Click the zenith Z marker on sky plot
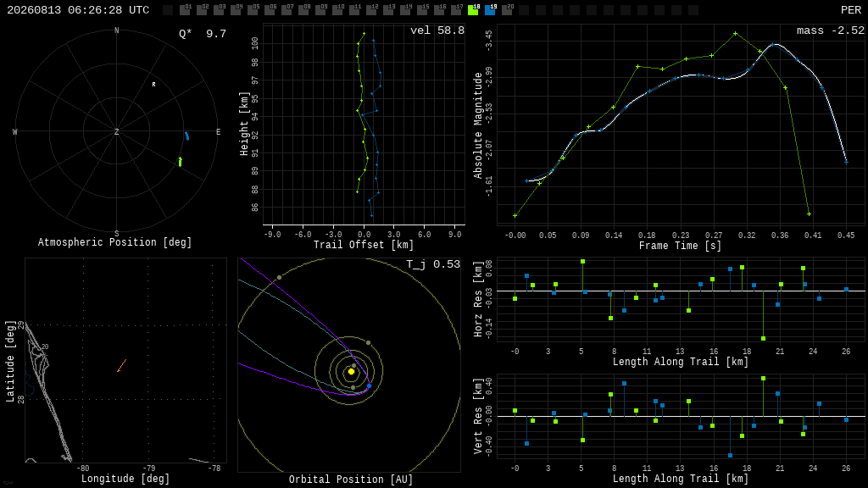 tap(116, 131)
